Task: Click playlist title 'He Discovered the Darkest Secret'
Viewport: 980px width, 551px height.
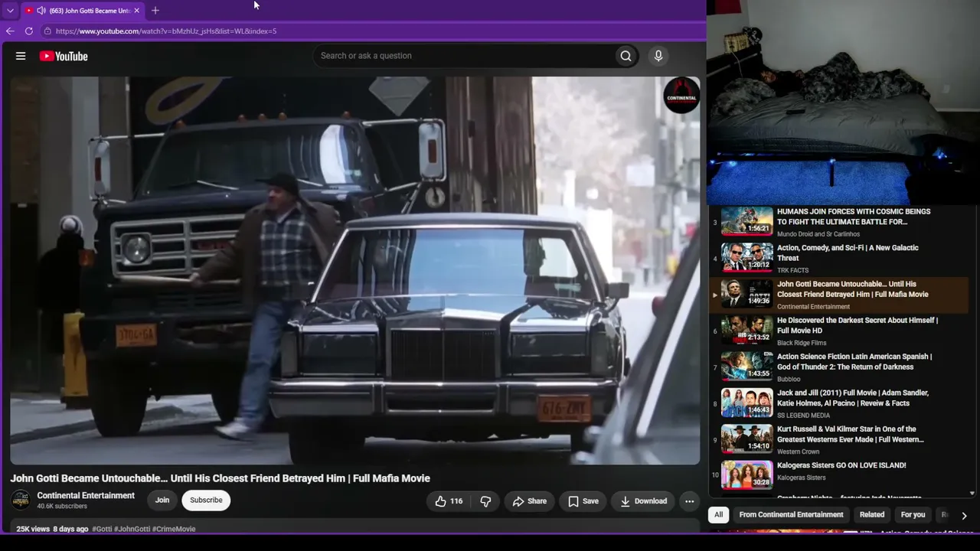Action: click(x=857, y=325)
